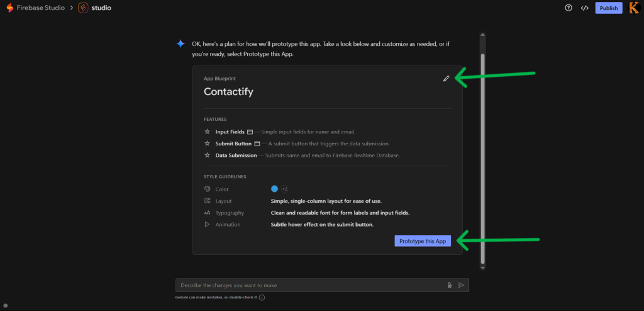Viewport: 644px width, 311px height.
Task: Switch to code view icon
Action: click(584, 8)
